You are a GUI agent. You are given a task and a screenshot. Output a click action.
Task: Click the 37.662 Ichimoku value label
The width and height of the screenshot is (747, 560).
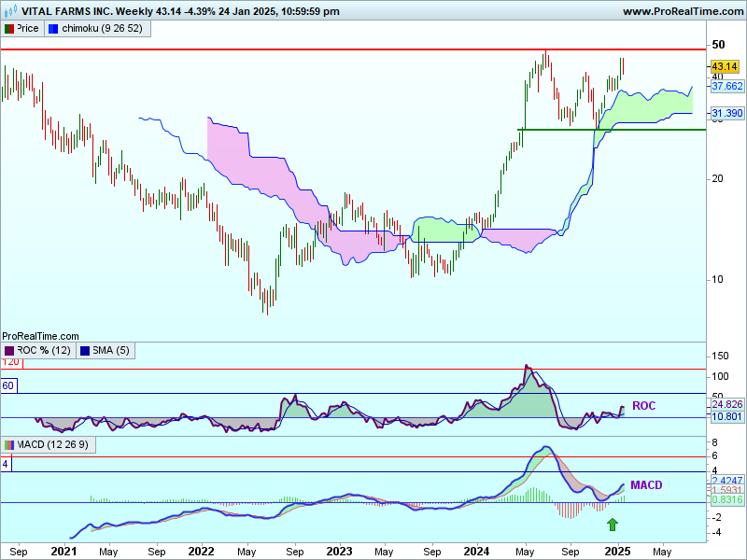[726, 86]
